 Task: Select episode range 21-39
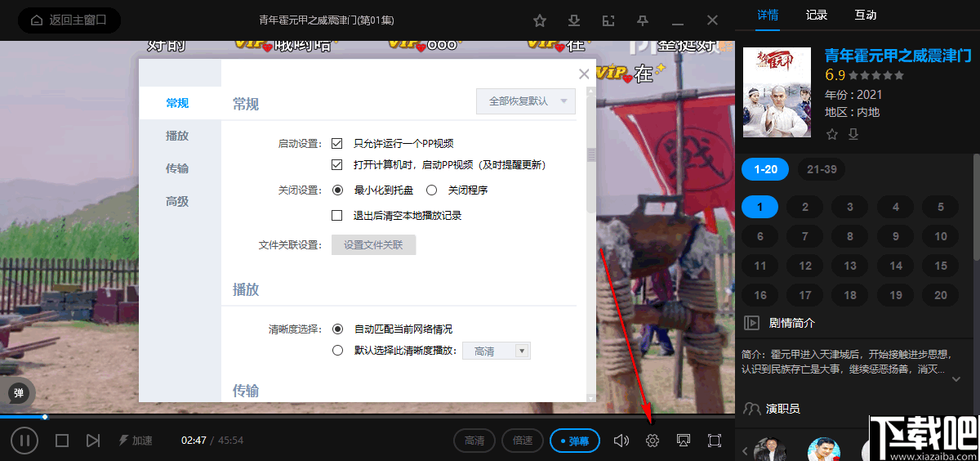[822, 169]
